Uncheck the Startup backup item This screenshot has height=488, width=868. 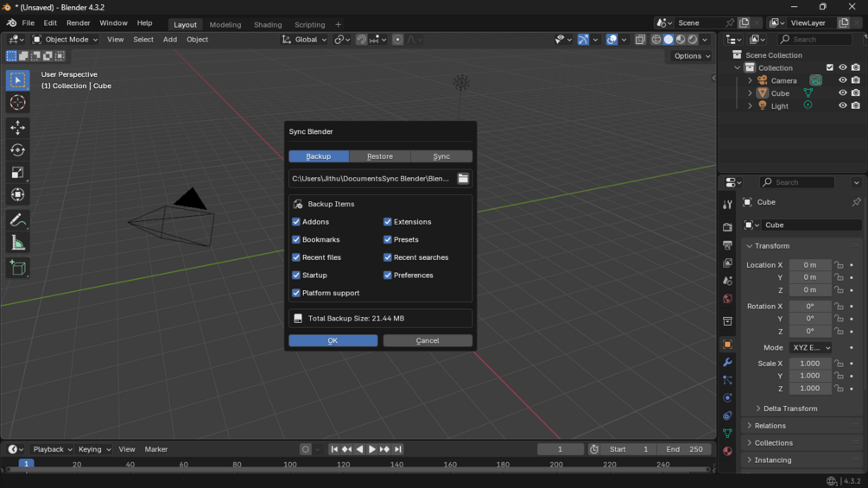(x=296, y=275)
